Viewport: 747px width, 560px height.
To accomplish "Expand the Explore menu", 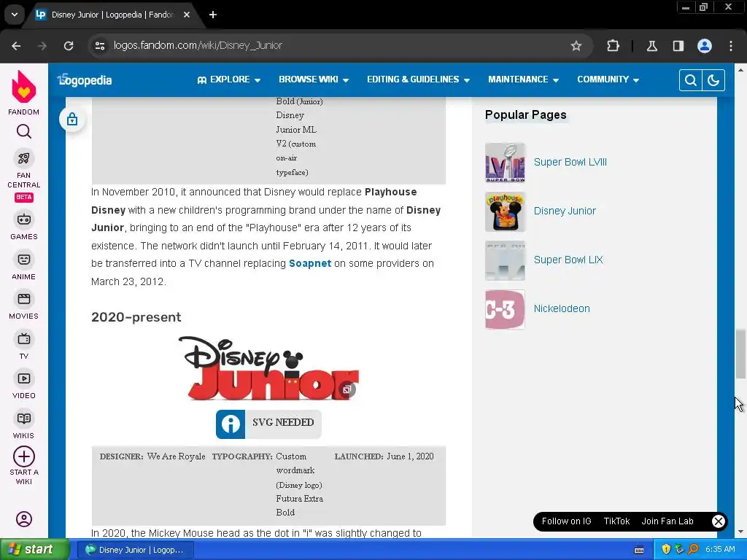I will [228, 79].
